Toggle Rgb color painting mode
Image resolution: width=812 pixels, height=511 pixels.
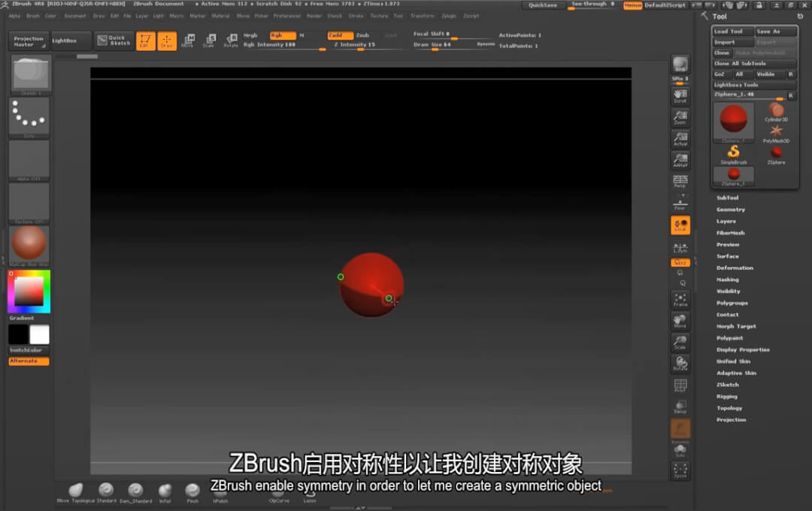tap(283, 35)
